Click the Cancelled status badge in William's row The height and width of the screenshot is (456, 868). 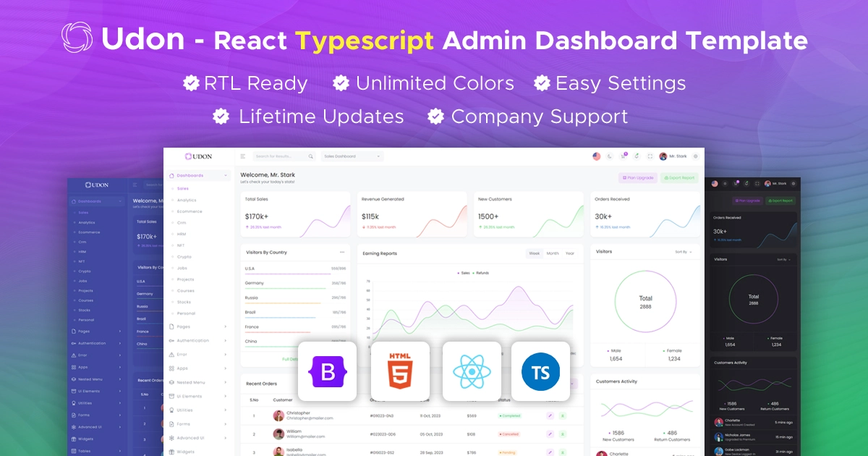[509, 434]
